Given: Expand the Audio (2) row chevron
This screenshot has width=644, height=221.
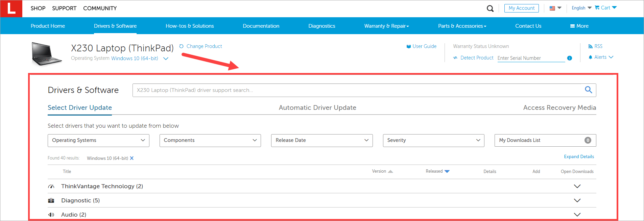Looking at the screenshot, I should [577, 215].
